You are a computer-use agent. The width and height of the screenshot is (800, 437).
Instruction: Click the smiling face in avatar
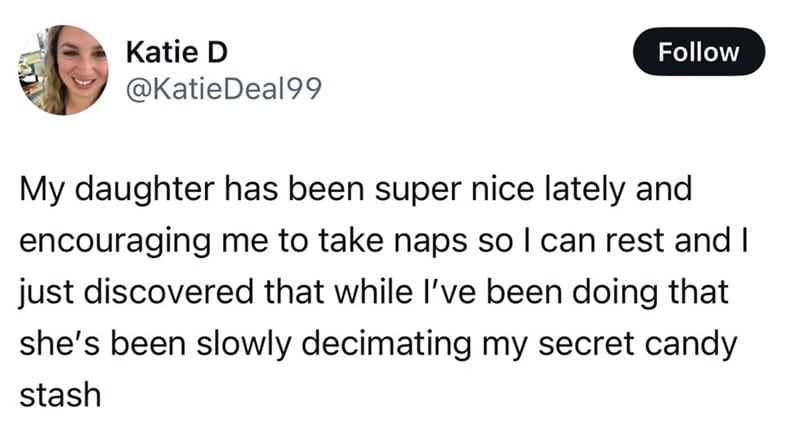tap(75, 68)
